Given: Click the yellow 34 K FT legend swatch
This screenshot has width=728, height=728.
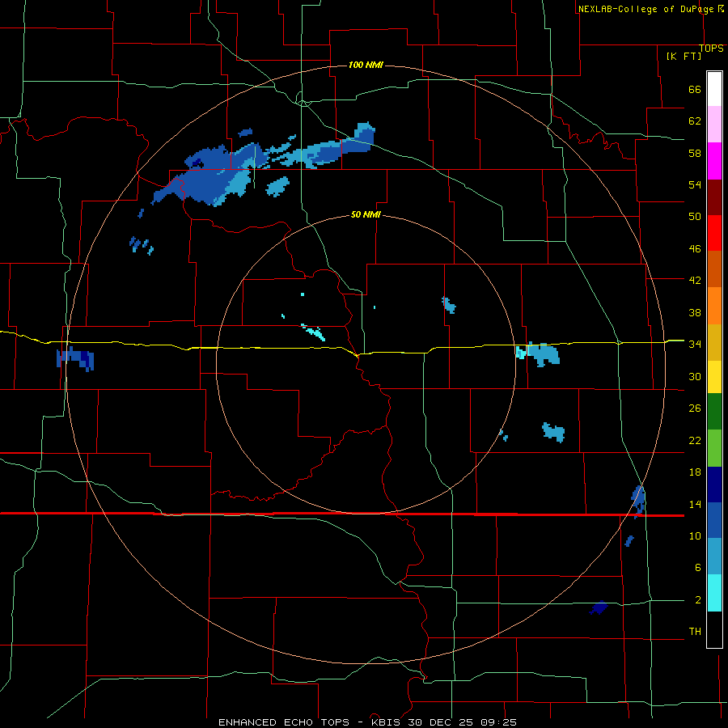Looking at the screenshot, I should click(714, 377).
